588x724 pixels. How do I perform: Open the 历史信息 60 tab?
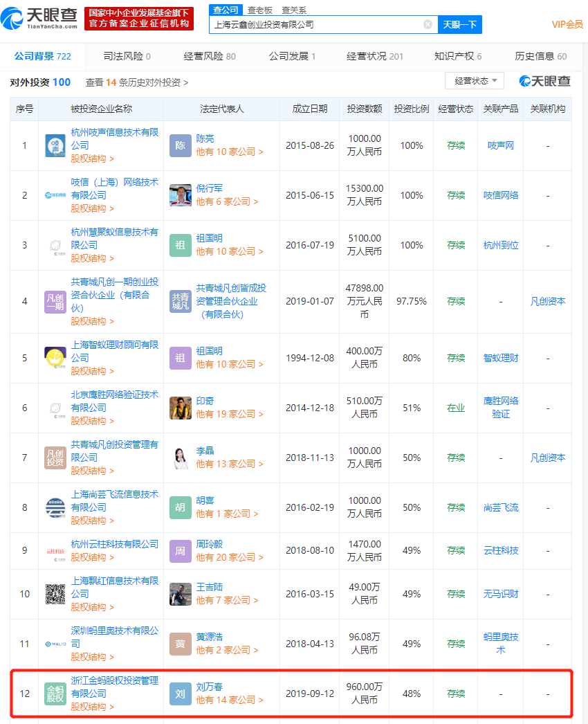[540, 56]
